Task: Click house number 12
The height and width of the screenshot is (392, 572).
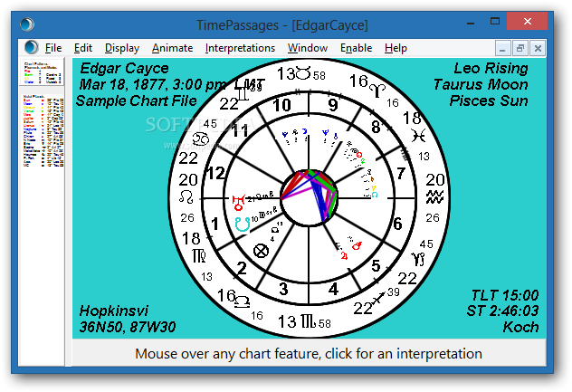Action: (x=215, y=173)
